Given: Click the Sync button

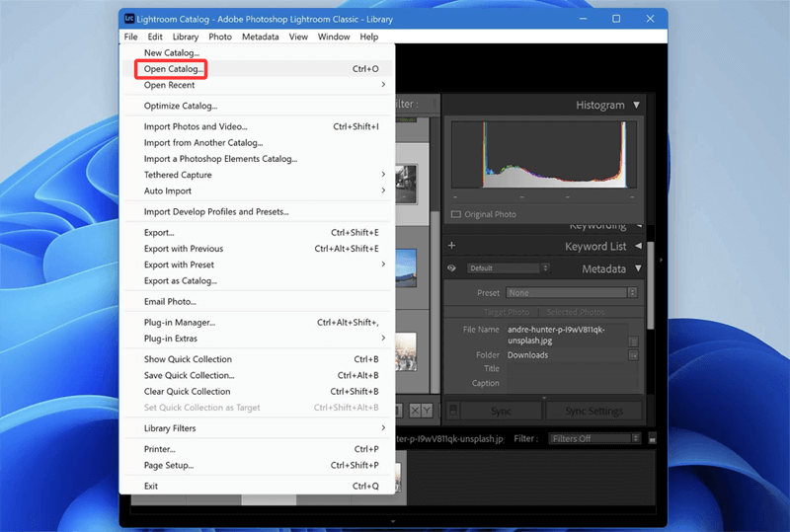Looking at the screenshot, I should click(502, 411).
